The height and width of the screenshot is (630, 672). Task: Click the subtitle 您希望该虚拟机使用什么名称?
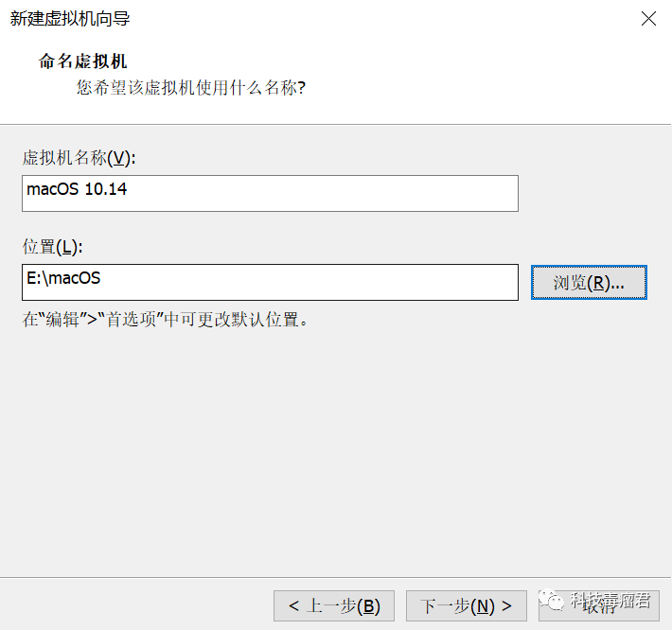point(190,88)
